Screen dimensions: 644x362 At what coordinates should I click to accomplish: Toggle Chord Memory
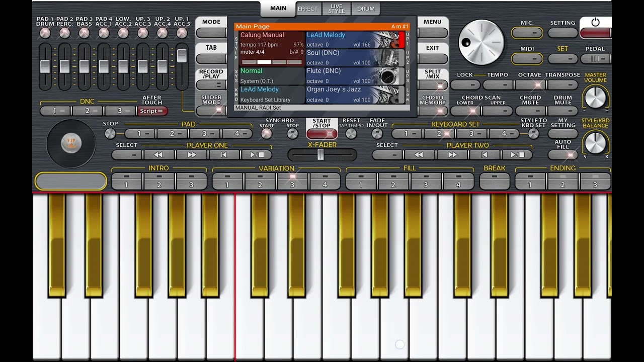pyautogui.click(x=433, y=111)
